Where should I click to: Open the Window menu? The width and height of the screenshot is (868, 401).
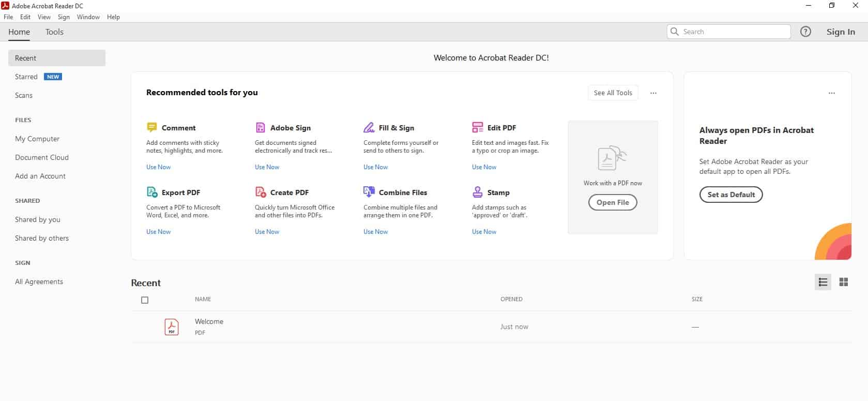pos(88,17)
